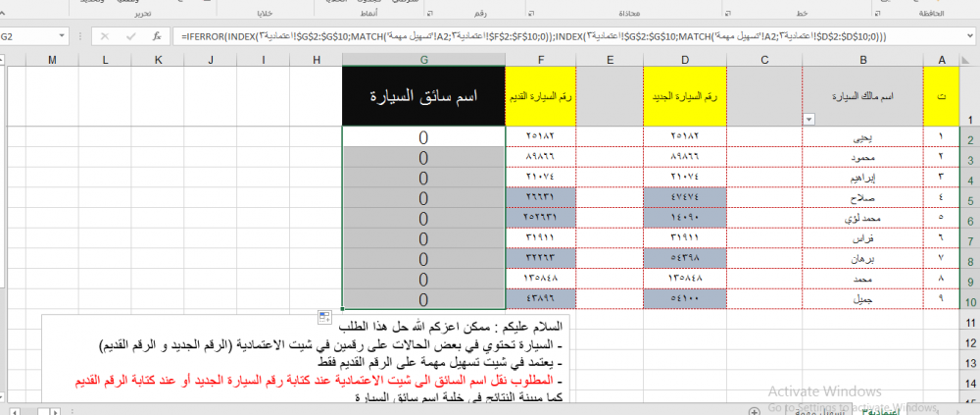Click the Auto Fill Options icon below column G

click(323, 317)
